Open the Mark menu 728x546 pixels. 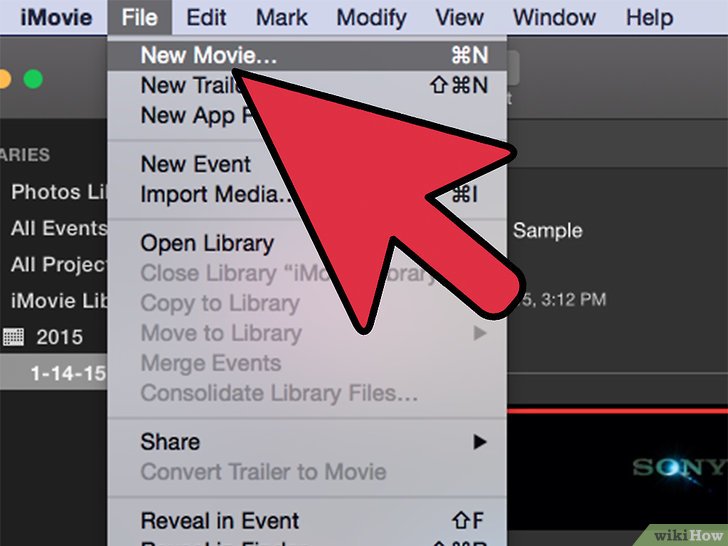click(282, 18)
